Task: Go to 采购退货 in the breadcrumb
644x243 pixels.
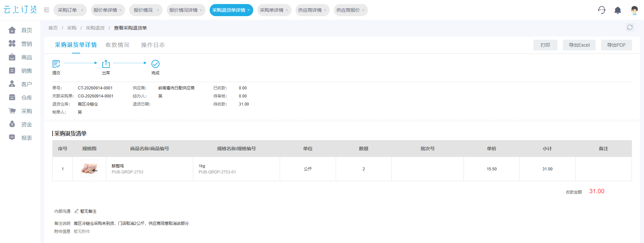Action: point(95,28)
